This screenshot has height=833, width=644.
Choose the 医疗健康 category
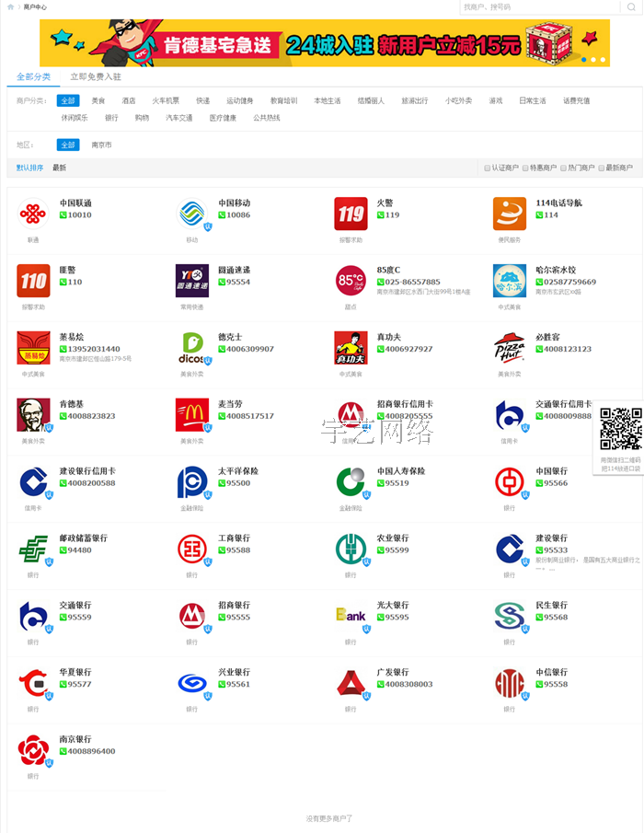click(223, 118)
